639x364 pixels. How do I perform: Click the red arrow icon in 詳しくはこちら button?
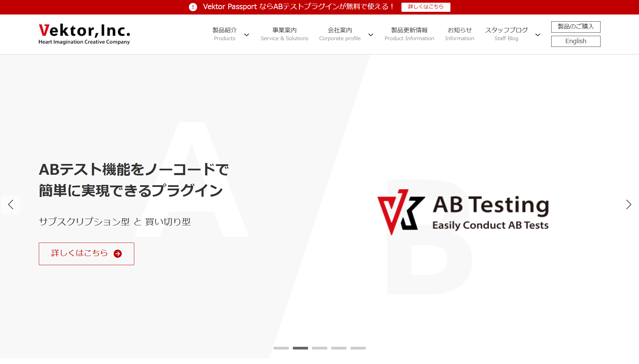[x=118, y=254]
